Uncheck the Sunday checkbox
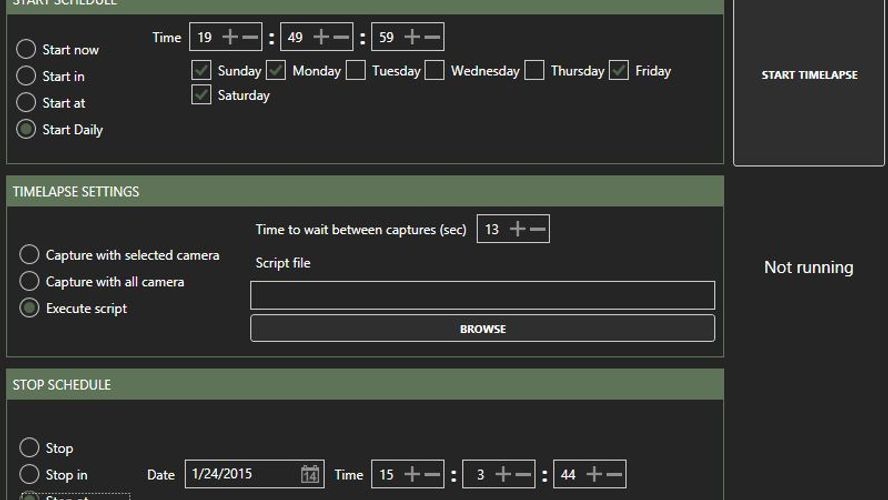888x500 pixels. point(201,70)
